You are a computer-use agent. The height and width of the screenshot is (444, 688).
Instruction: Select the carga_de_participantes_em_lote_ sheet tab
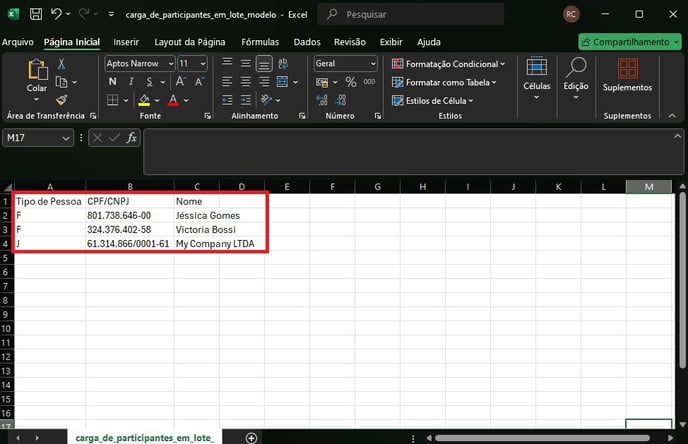(145, 438)
